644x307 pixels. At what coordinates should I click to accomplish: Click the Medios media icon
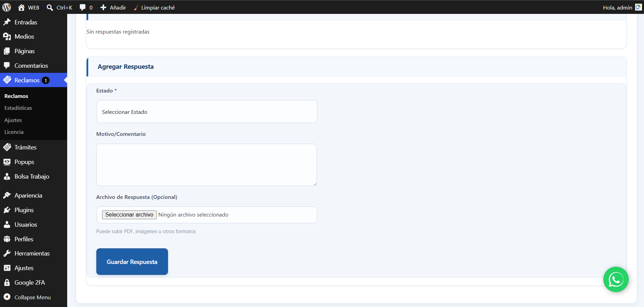7,37
